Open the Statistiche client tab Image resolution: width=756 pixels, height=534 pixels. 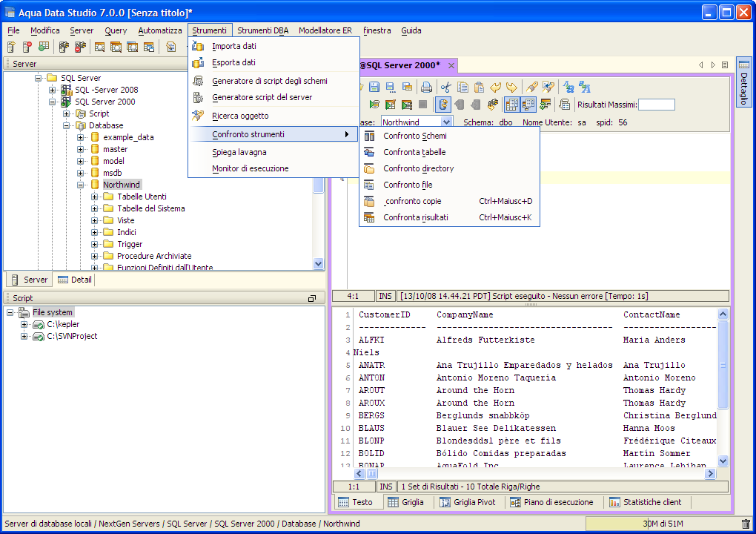(x=646, y=502)
